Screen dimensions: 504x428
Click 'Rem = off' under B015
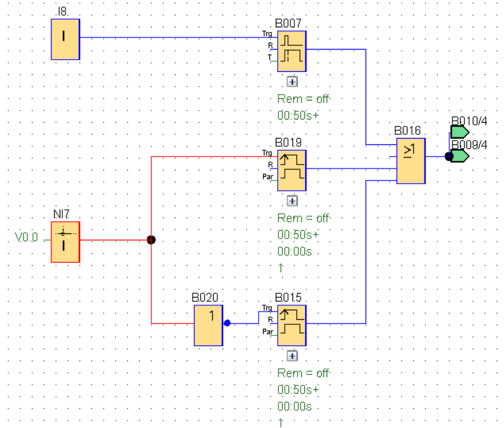(303, 373)
